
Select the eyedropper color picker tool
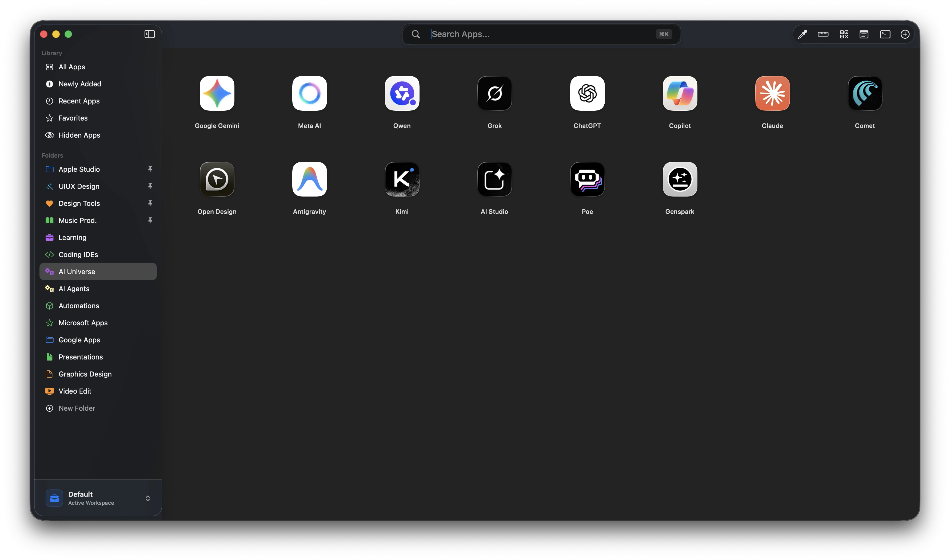(803, 34)
